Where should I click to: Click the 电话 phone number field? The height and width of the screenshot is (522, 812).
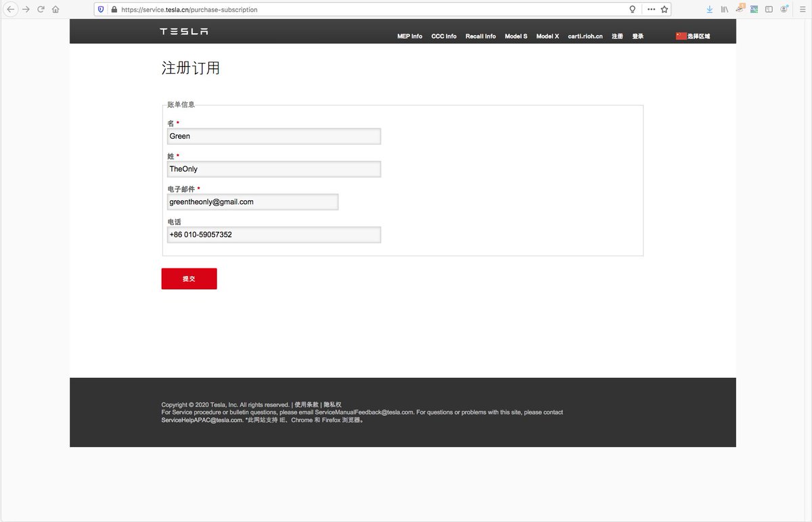pos(274,235)
